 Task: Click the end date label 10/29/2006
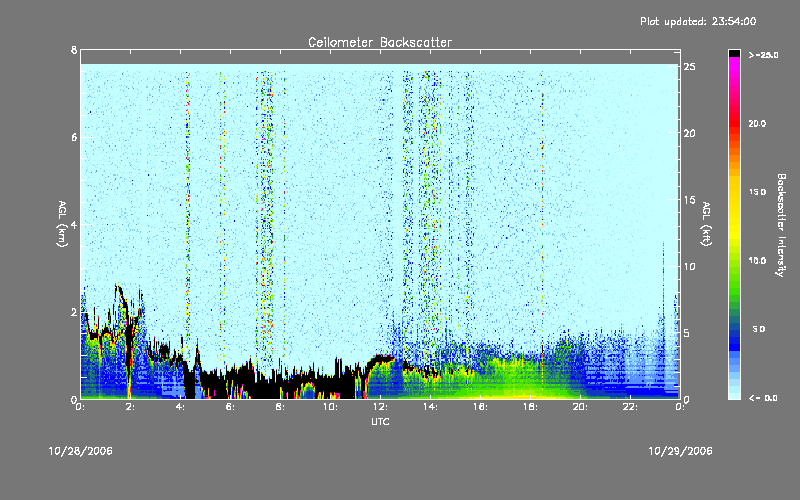(x=680, y=451)
